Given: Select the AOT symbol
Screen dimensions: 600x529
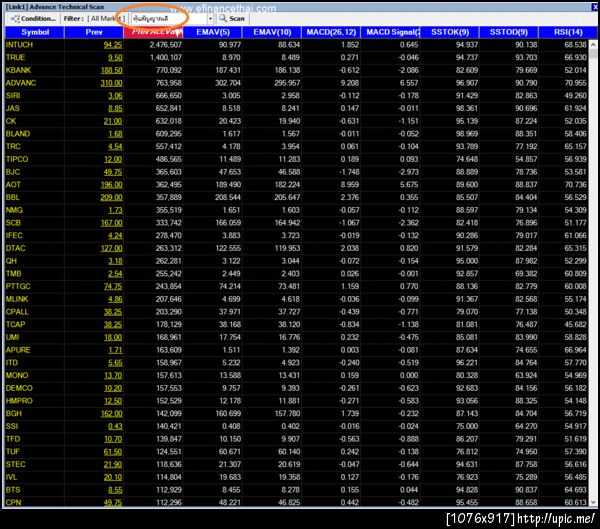Looking at the screenshot, I should pyautogui.click(x=13, y=184).
